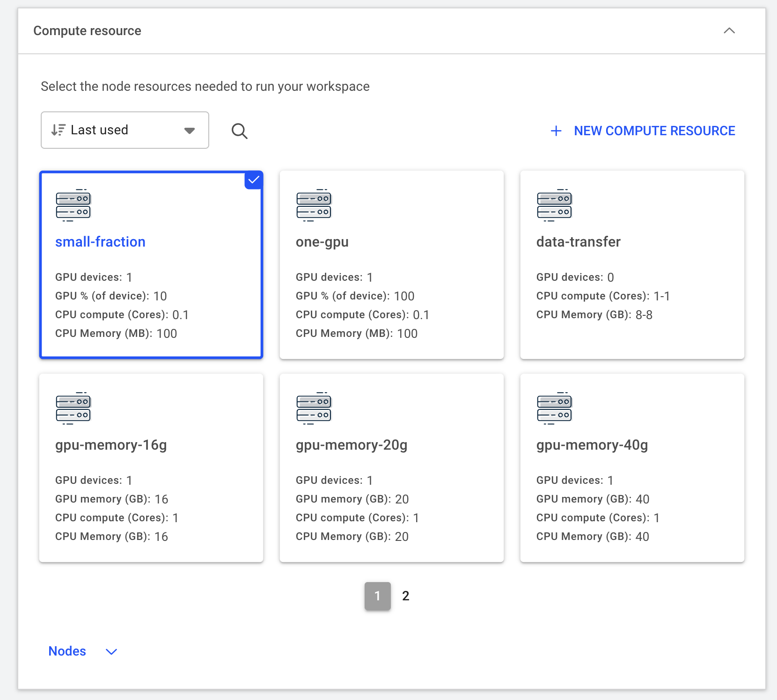Viewport: 777px width, 700px height.
Task: Click the Nodes label
Action: pos(67,651)
